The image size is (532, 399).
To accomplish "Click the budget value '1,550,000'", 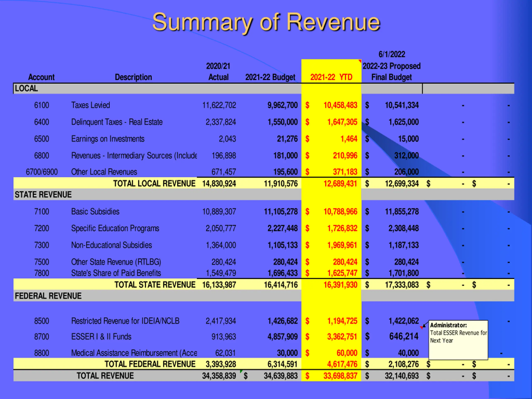I will 283,122.
